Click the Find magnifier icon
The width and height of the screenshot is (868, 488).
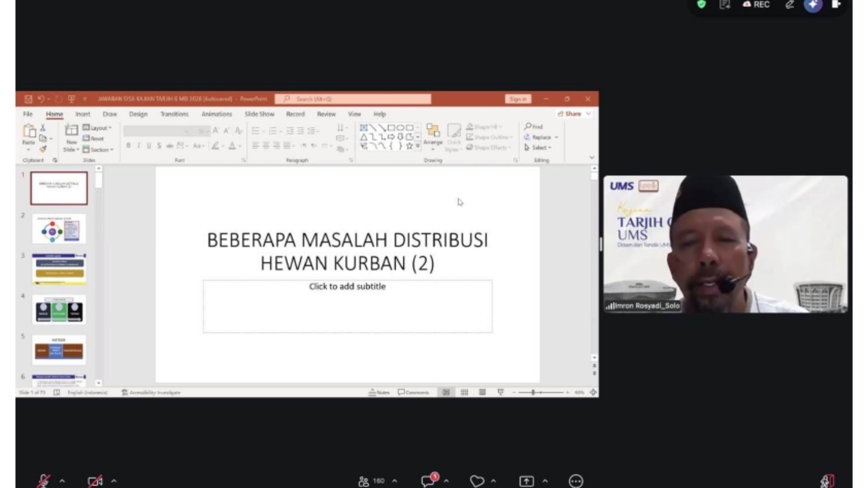(528, 126)
